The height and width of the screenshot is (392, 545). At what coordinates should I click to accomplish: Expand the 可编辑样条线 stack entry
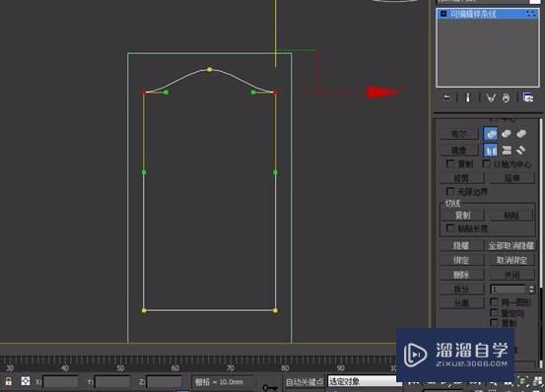click(443, 14)
